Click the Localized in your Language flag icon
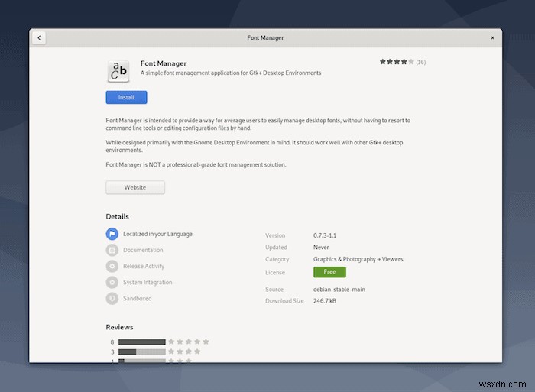The image size is (535, 392). pos(112,234)
